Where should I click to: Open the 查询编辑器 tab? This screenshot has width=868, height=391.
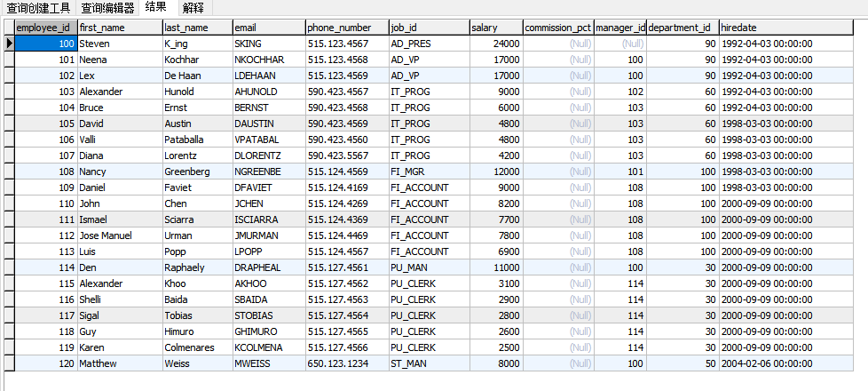(107, 8)
